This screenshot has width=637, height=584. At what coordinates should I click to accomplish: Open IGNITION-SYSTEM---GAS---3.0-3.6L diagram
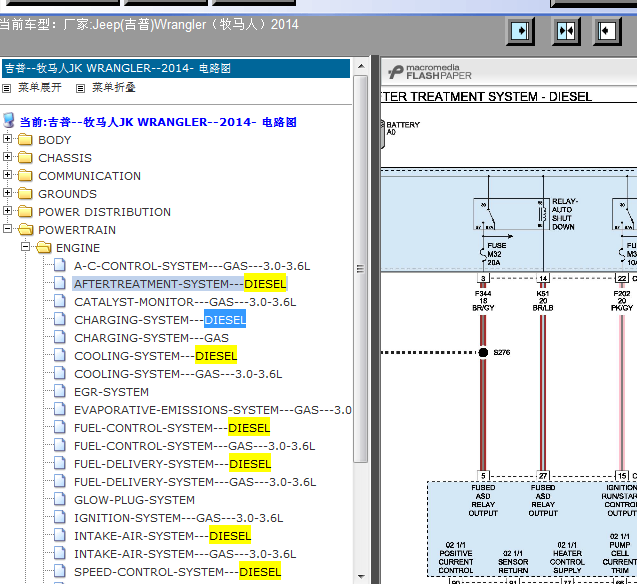click(178, 518)
